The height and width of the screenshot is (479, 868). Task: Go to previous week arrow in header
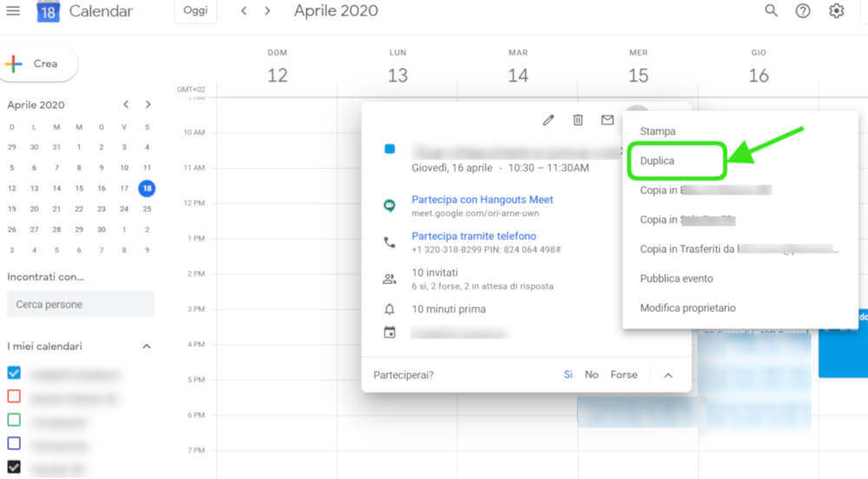point(244,10)
